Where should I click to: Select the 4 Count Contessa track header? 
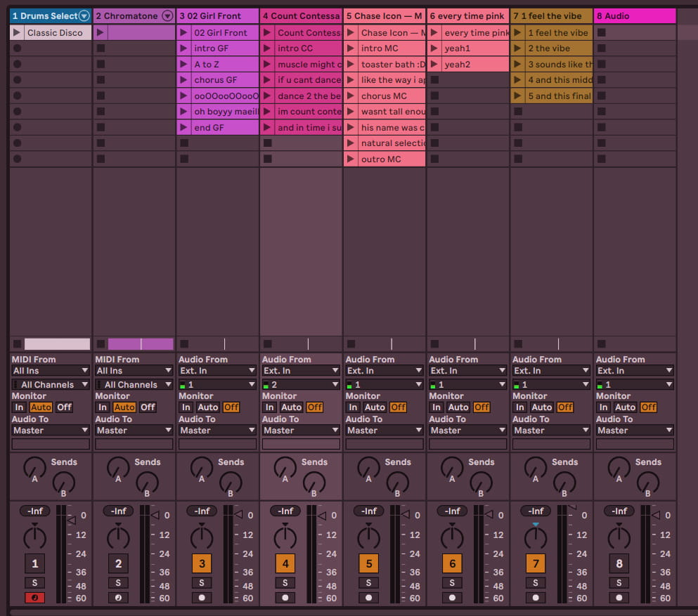[x=301, y=16]
